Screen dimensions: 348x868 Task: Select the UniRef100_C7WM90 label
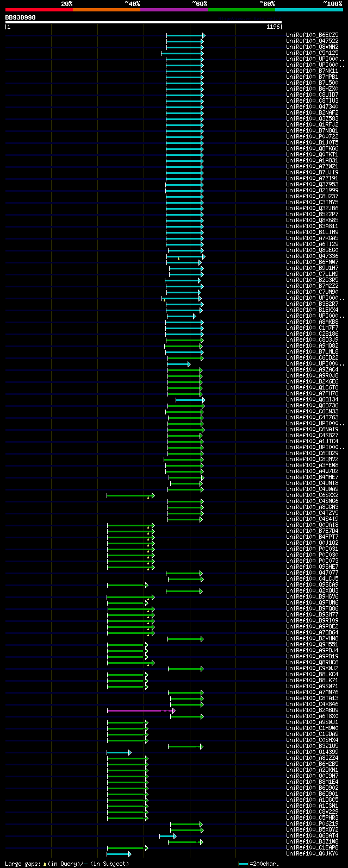pyautogui.click(x=312, y=292)
